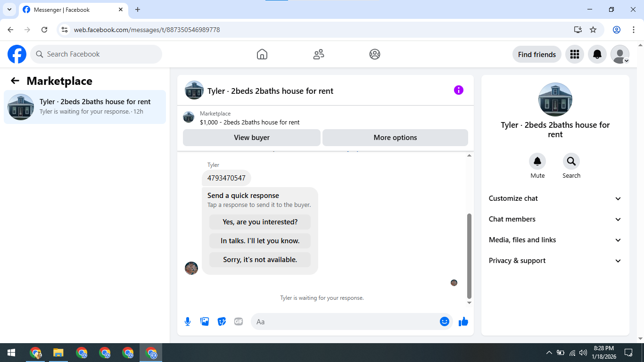Focus the Search Facebook field

96,54
